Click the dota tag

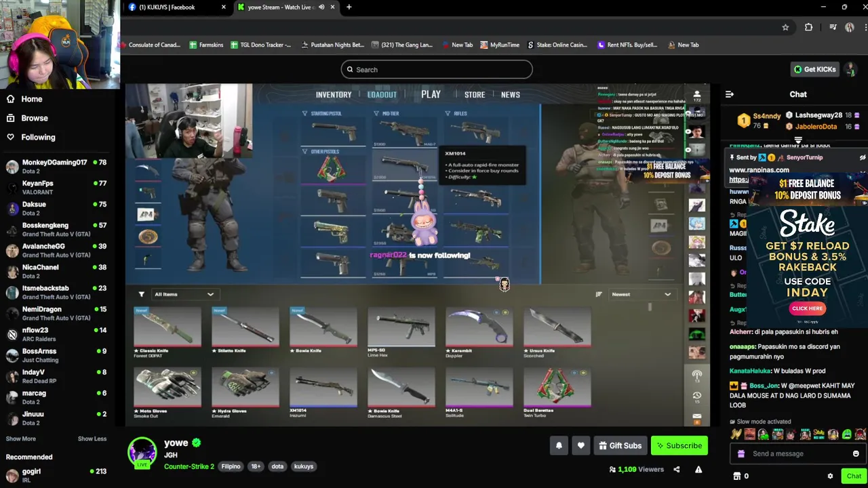(x=277, y=466)
